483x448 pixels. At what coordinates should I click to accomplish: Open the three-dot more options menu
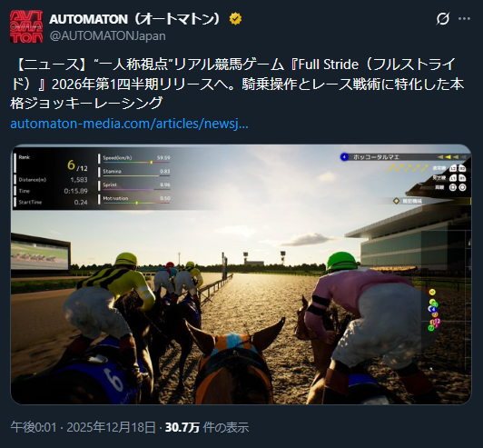point(464,19)
